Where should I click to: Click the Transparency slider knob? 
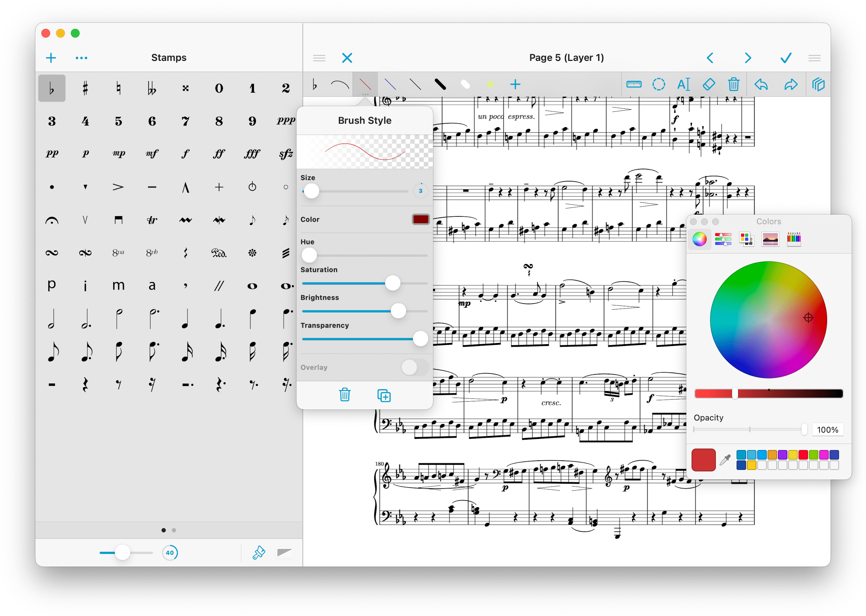click(x=420, y=339)
